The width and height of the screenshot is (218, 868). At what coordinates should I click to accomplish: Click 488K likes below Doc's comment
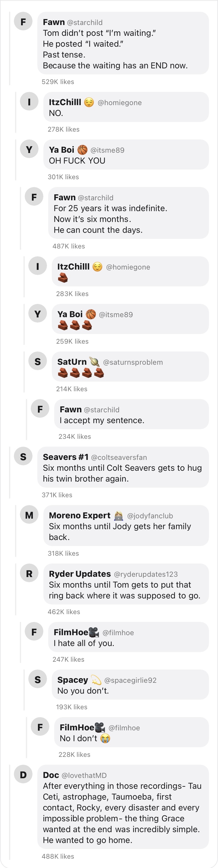click(x=58, y=856)
